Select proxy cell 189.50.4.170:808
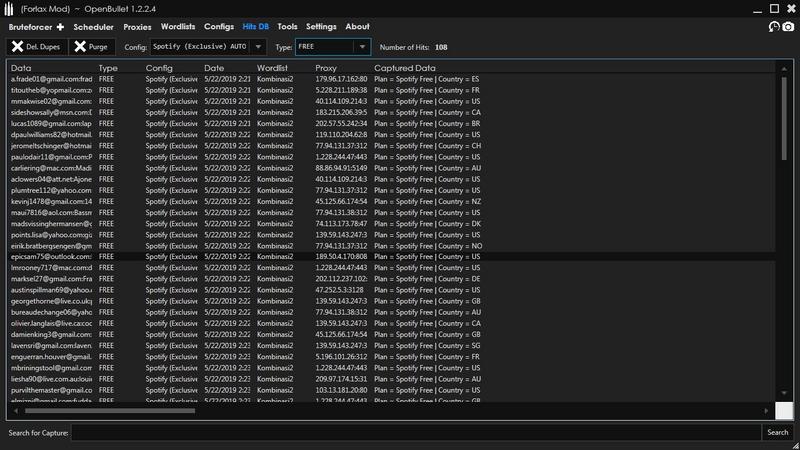 click(341, 257)
